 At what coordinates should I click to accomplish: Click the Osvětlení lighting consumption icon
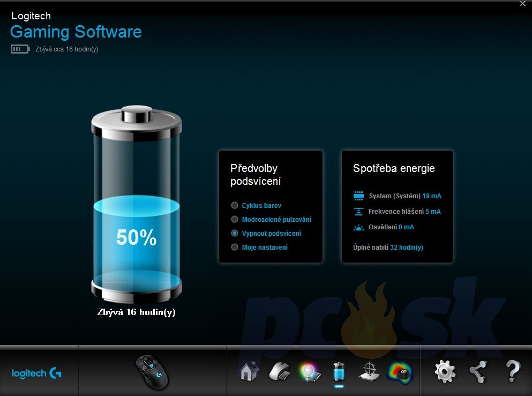(358, 227)
